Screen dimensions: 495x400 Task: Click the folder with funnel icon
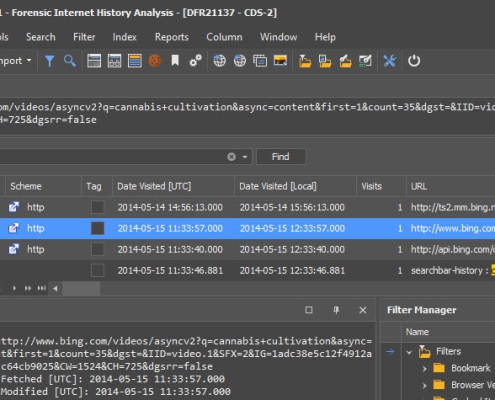[x=305, y=61]
